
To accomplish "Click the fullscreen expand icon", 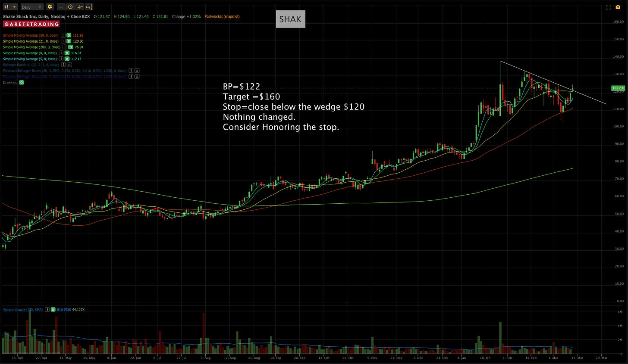I will (609, 7).
